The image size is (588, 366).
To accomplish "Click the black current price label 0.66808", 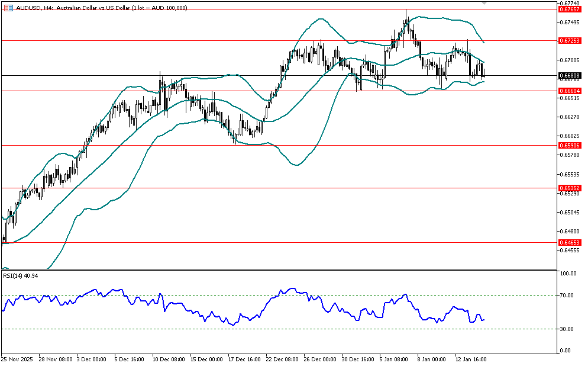I will point(568,76).
